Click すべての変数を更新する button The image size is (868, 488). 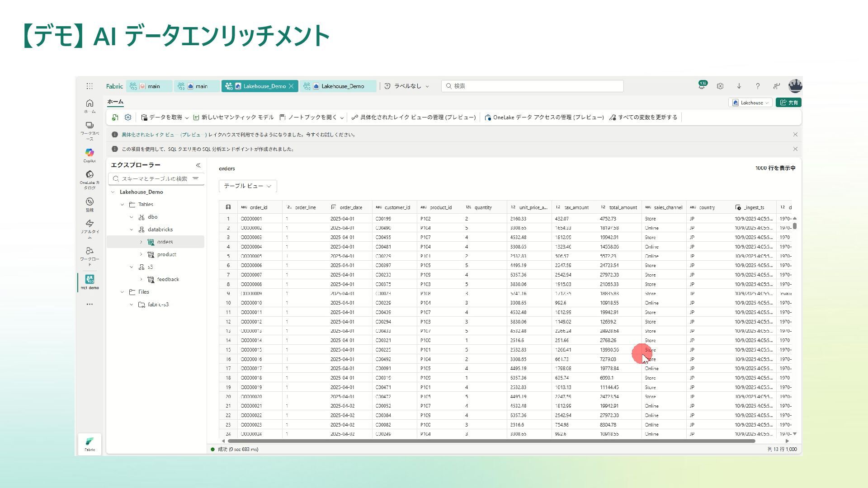643,117
